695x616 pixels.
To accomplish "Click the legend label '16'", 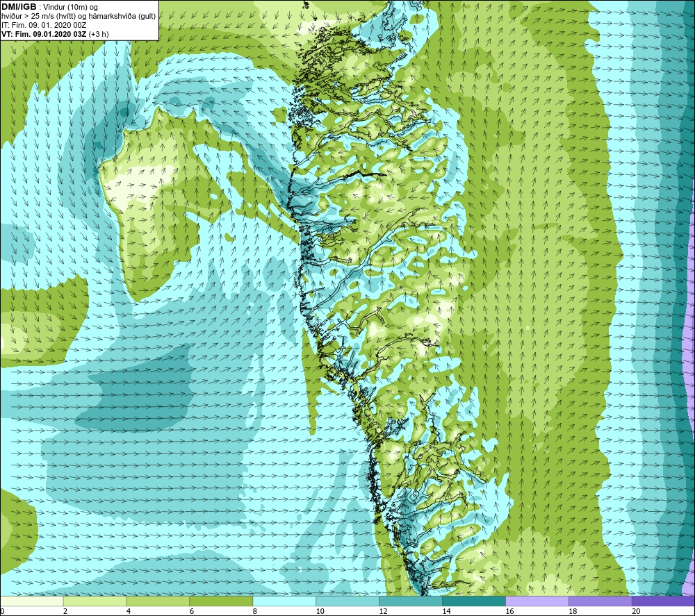I will point(509,611).
